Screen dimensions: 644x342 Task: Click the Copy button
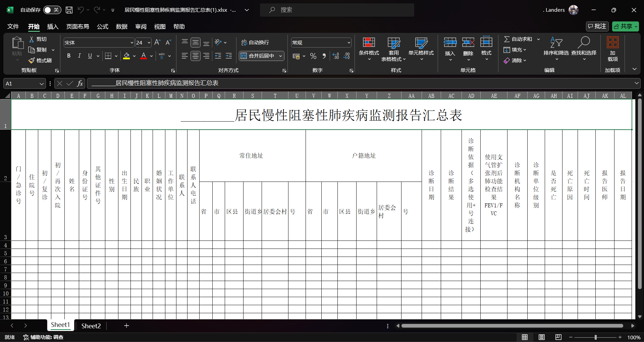pos(38,50)
